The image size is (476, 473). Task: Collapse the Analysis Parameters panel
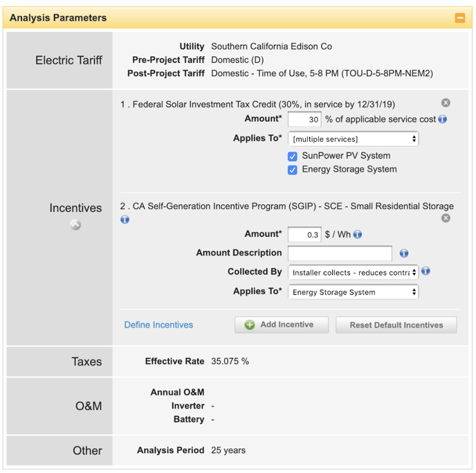459,18
